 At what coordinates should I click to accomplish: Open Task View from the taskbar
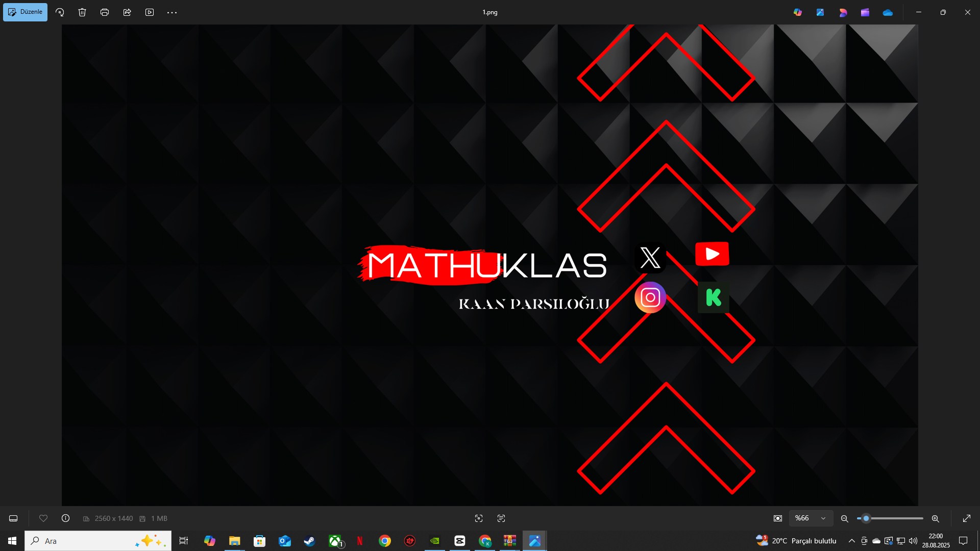(184, 541)
